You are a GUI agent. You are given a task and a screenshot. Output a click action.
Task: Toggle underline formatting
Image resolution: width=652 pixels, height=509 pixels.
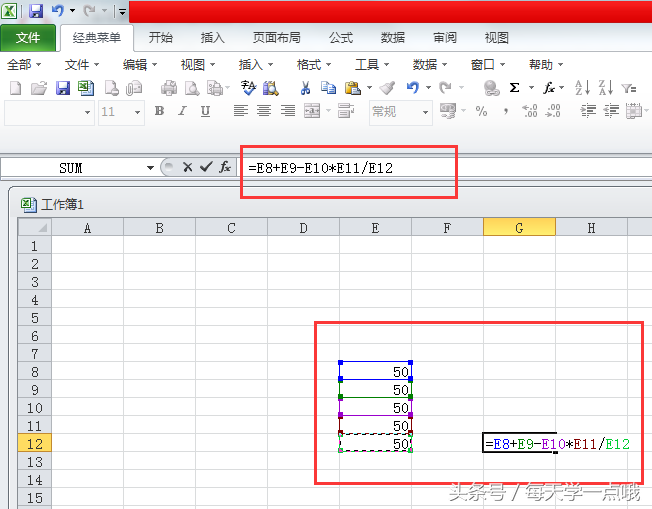pos(205,111)
